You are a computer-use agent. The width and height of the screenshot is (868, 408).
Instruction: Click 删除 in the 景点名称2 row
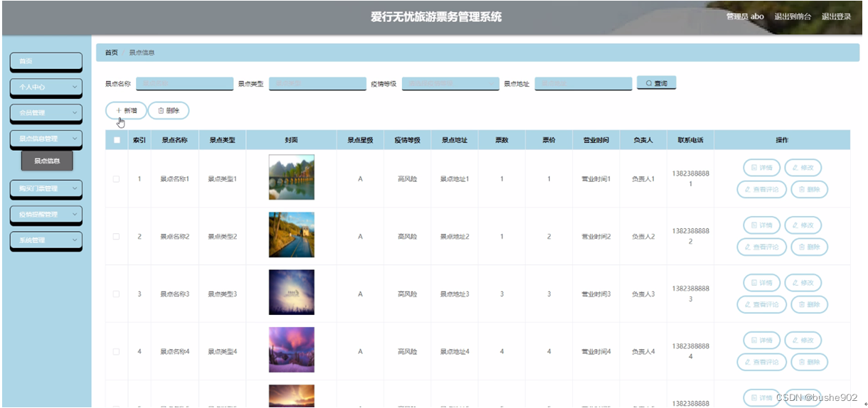(x=810, y=247)
